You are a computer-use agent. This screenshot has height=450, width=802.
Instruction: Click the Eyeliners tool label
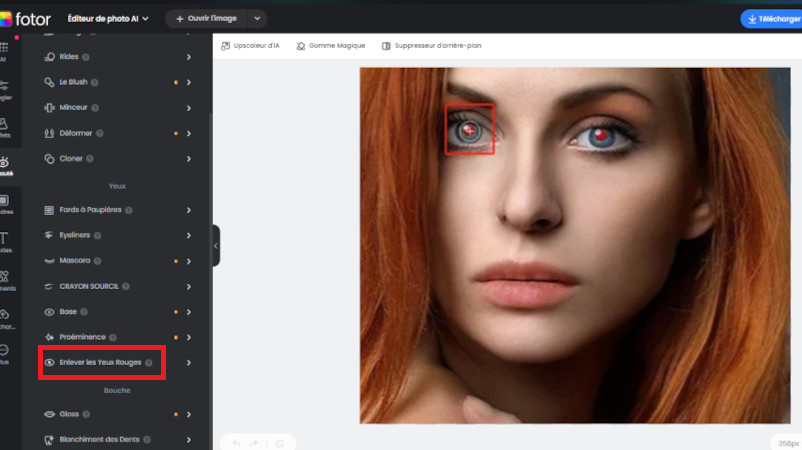point(75,235)
